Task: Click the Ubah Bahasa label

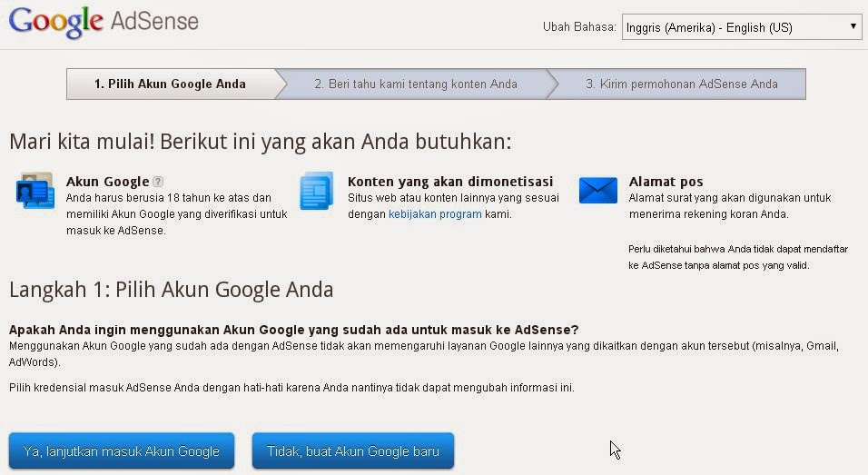Action: point(579,26)
